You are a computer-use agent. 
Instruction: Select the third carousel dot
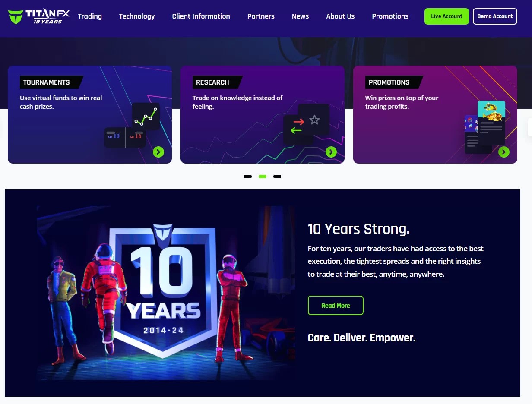point(277,176)
